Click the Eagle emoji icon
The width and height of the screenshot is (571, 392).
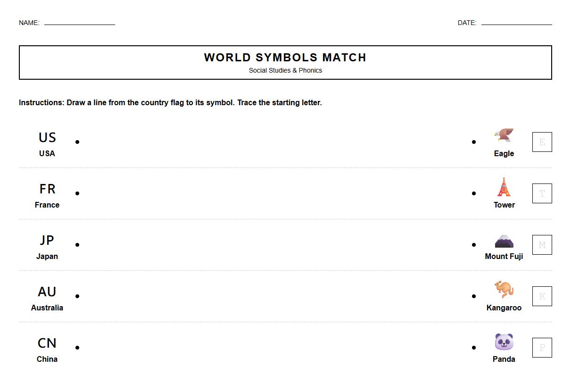(x=504, y=135)
